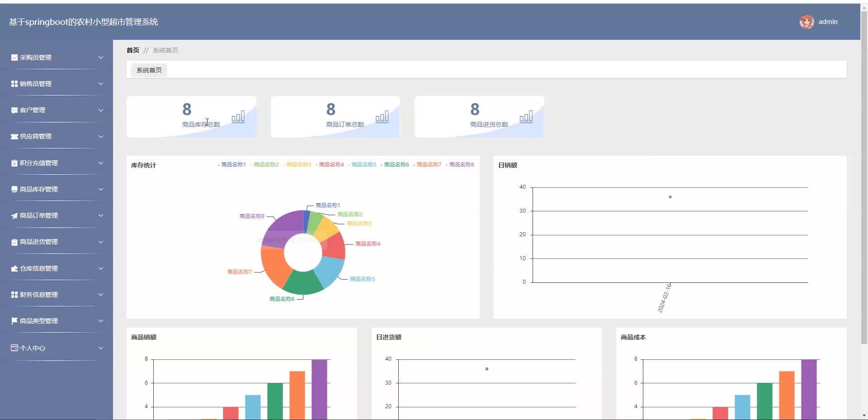Click the 客户管理 chat bubble icon

(x=14, y=110)
